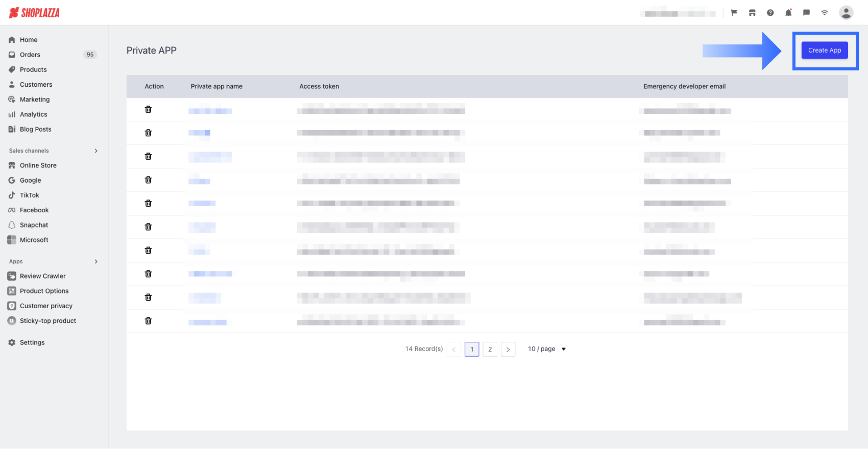Click the TikTok icon in the sidebar

tap(12, 195)
